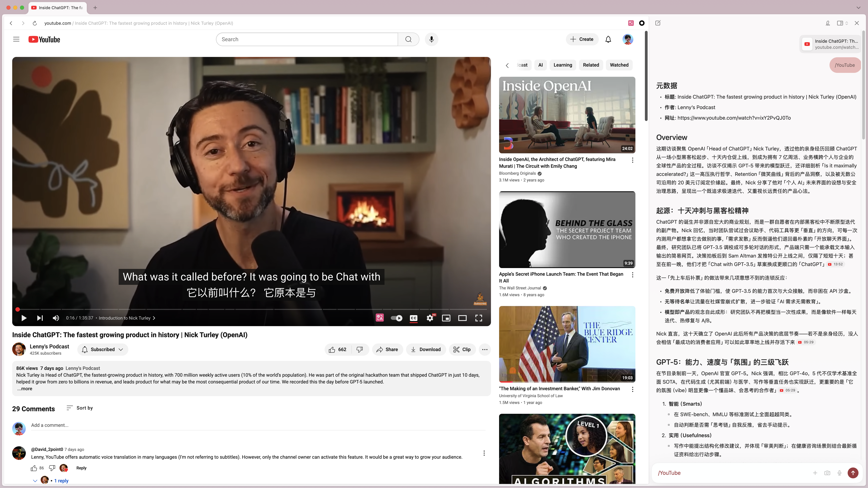Switch to theater mode
The height and width of the screenshot is (488, 868).
462,318
